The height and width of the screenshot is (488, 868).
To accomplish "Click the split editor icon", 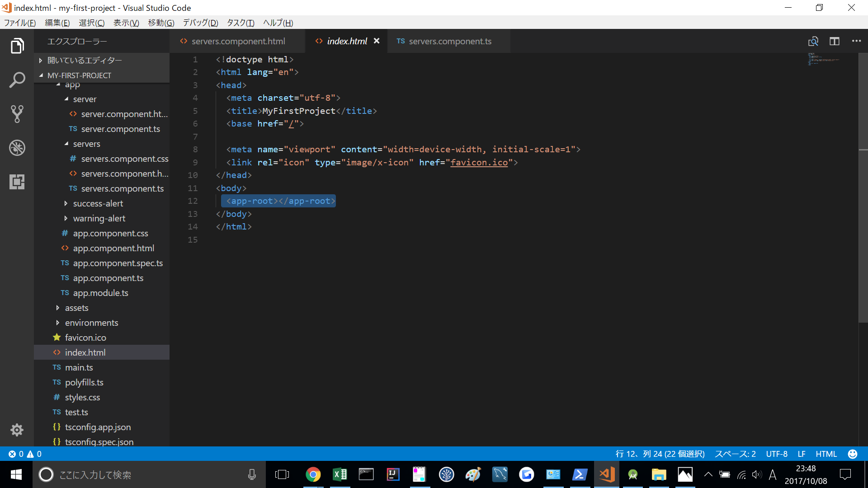I will (835, 41).
